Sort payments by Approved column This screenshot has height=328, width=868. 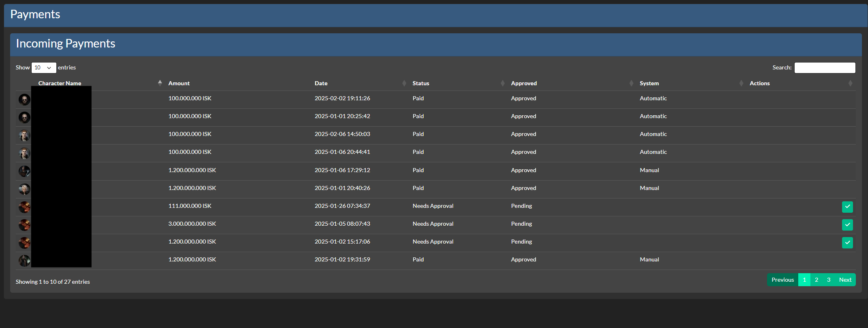coord(524,83)
